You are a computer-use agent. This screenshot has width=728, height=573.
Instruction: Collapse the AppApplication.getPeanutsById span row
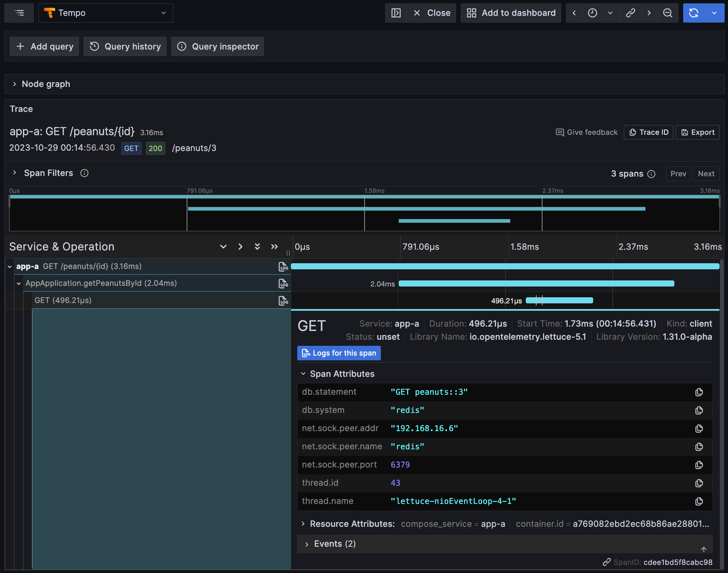pos(19,283)
